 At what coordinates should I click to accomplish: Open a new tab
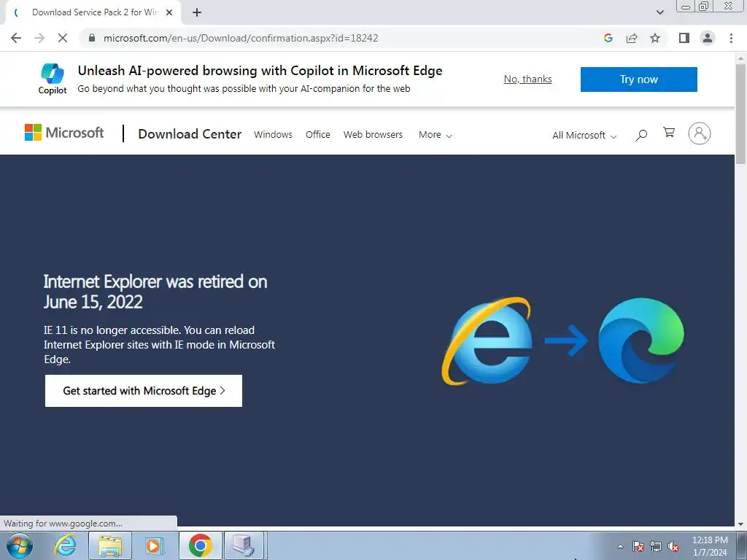197,13
